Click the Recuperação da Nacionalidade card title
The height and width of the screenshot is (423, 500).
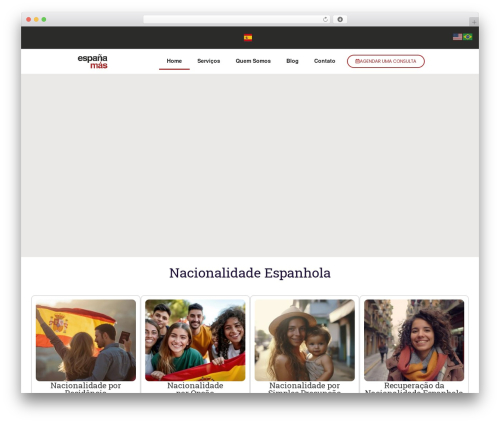pos(414,388)
